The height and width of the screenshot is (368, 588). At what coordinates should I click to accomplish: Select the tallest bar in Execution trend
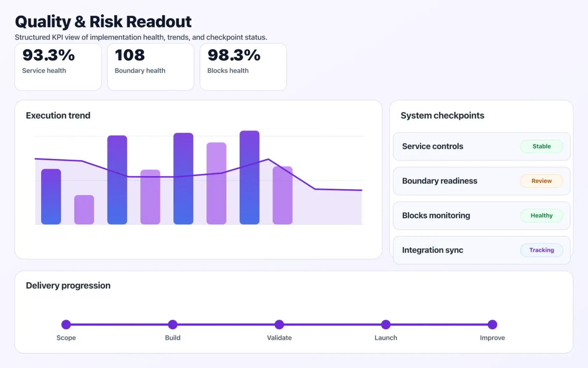coord(249,177)
